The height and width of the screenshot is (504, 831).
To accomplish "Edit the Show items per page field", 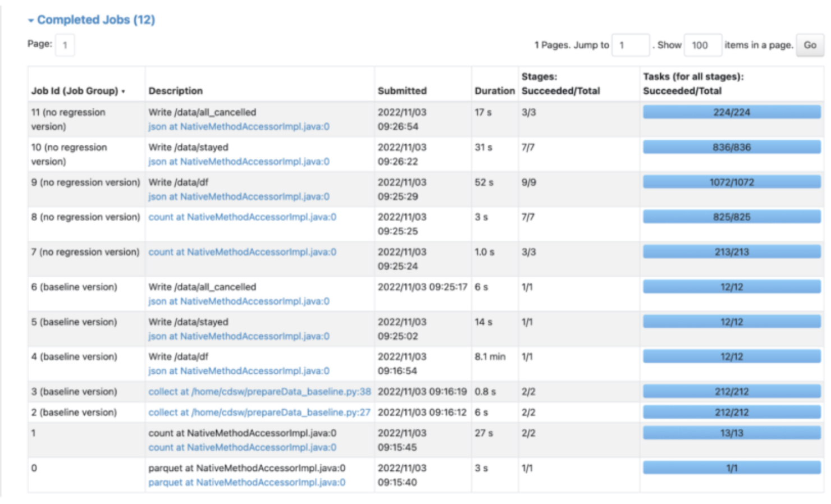I will pos(702,45).
